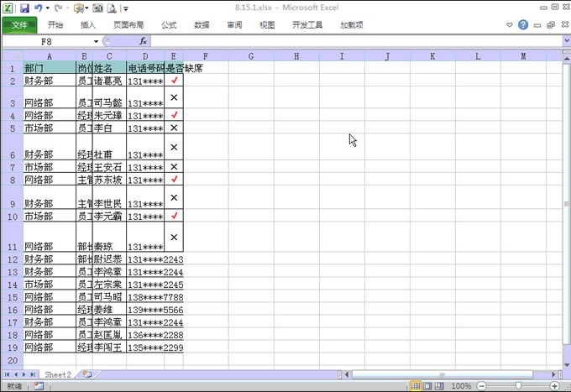Click the Print Preview icon

[112, 8]
